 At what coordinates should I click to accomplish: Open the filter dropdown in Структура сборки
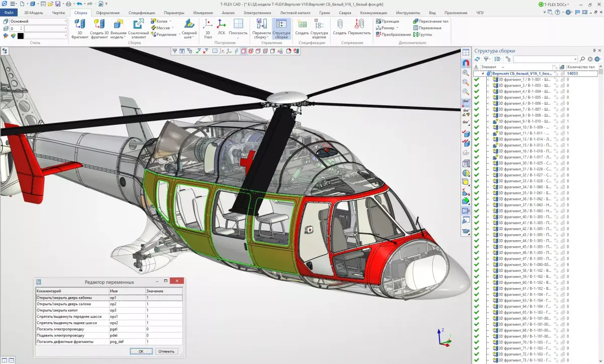point(487,59)
